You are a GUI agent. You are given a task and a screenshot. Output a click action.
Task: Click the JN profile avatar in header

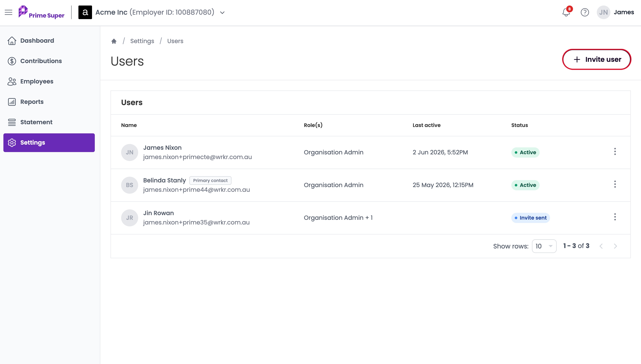pyautogui.click(x=603, y=12)
